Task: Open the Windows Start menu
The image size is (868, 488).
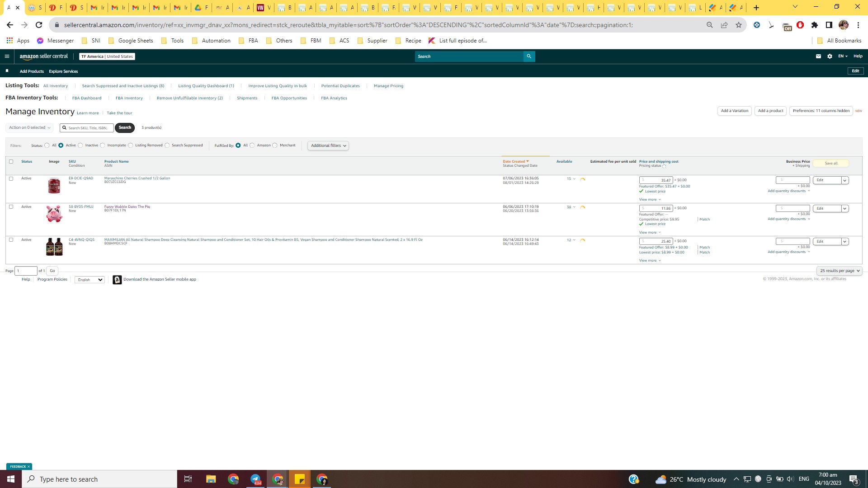Action: tap(11, 479)
